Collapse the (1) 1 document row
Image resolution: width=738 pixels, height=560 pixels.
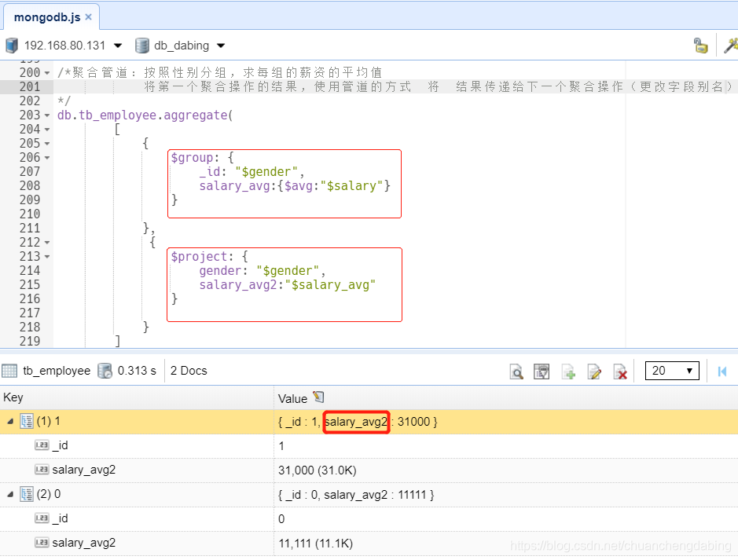(10, 421)
